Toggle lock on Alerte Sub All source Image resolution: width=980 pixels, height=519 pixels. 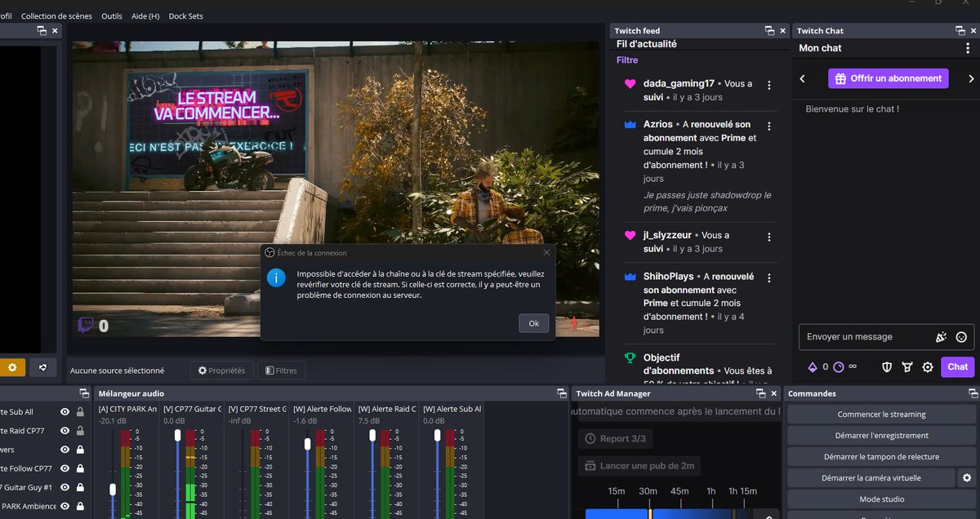pyautogui.click(x=80, y=412)
